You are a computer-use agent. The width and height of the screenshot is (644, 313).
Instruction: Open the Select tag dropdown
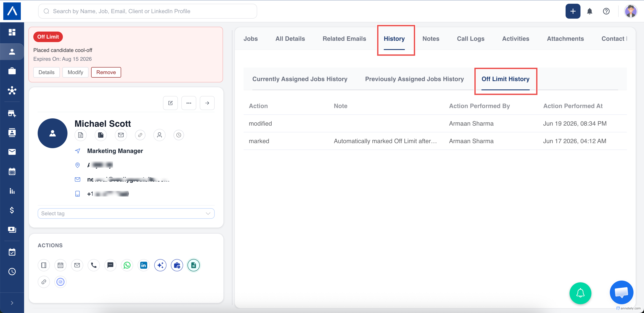click(126, 213)
